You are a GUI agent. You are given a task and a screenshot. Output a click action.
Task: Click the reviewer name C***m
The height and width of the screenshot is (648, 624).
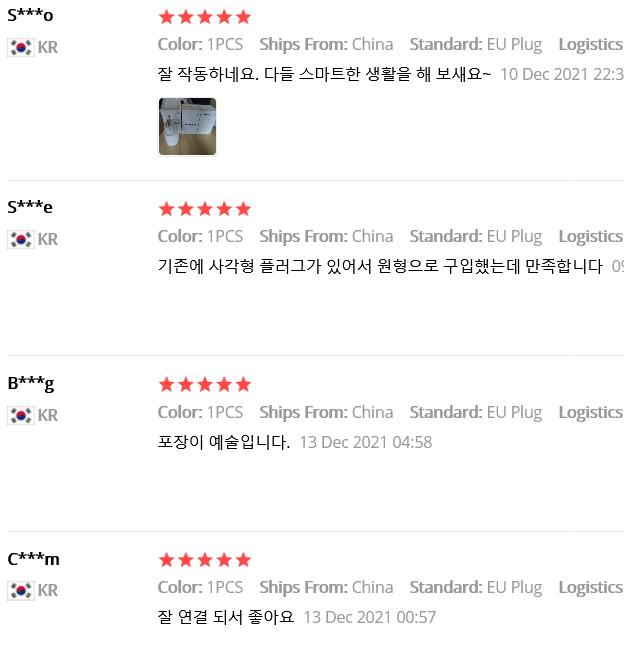pos(33,559)
